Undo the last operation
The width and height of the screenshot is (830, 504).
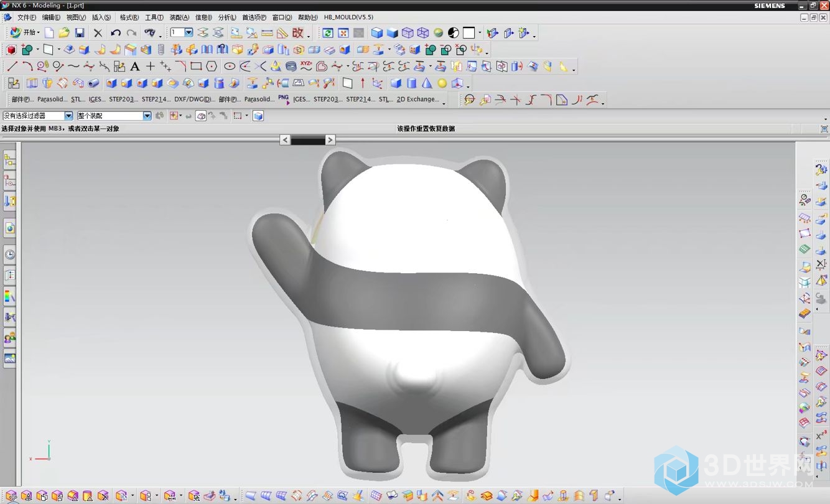point(116,33)
